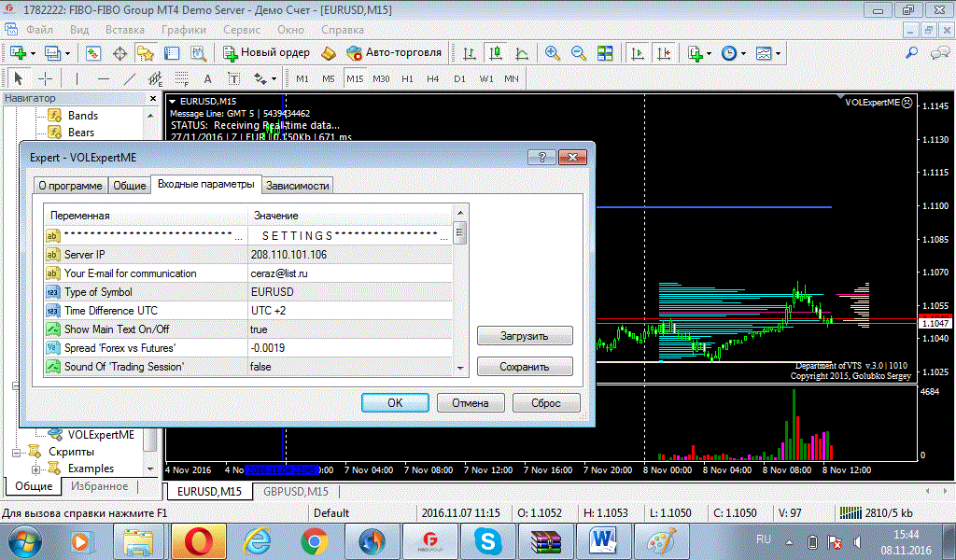The image size is (956, 560).
Task: Tile chart windows icon
Action: (x=605, y=53)
